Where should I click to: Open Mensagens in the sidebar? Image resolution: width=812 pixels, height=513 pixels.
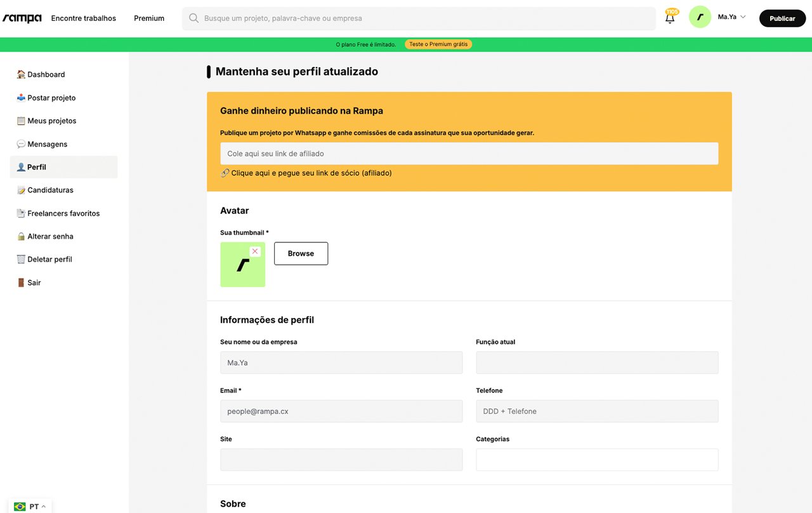click(47, 144)
